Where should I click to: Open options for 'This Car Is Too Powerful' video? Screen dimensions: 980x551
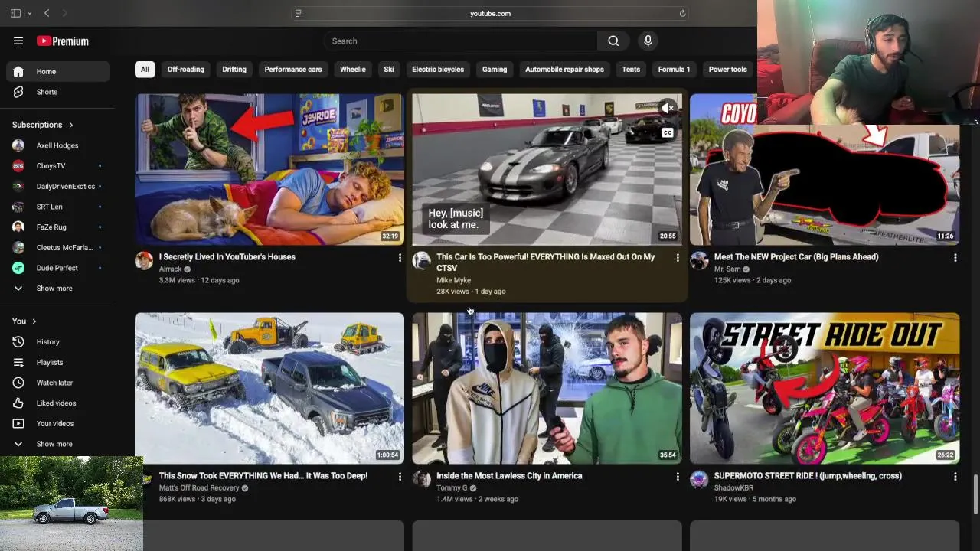[677, 258]
